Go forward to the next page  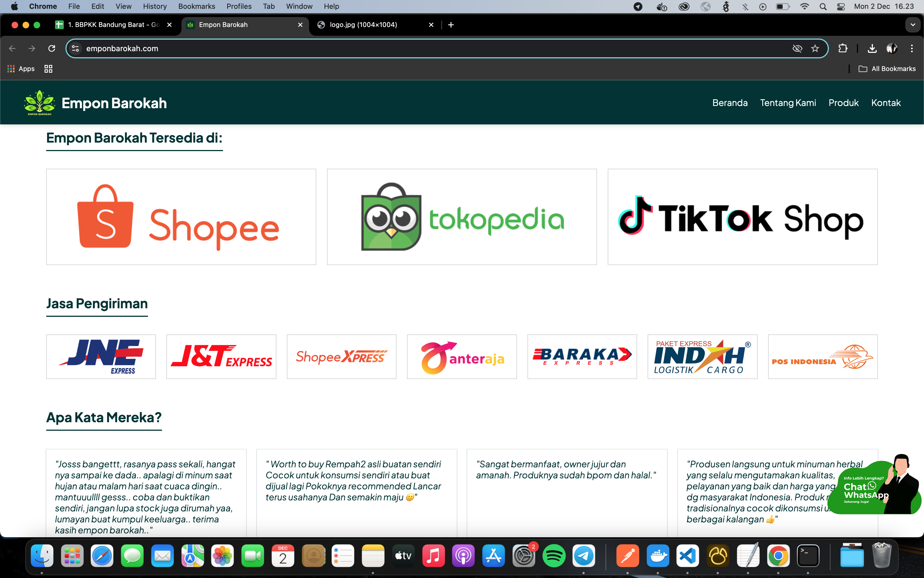(32, 48)
